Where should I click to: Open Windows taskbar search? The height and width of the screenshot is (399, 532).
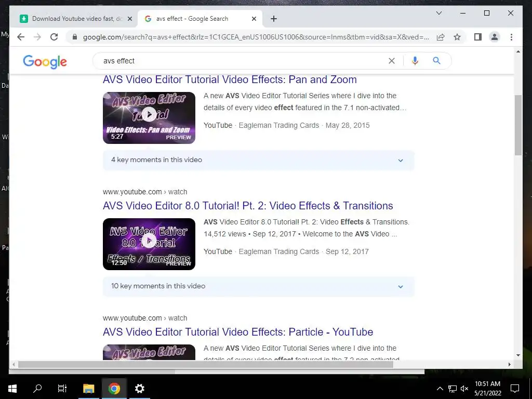(37, 389)
